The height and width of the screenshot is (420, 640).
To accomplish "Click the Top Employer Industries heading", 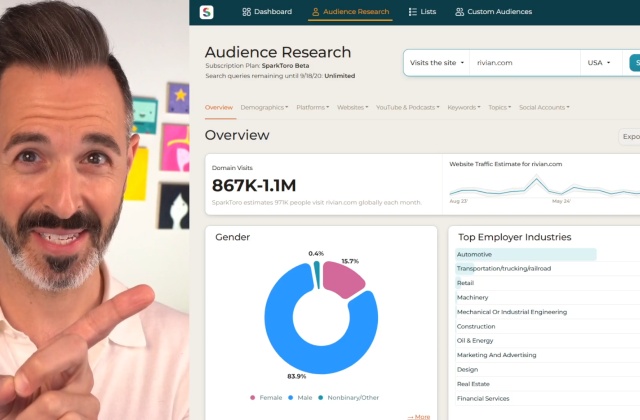I will click(515, 237).
